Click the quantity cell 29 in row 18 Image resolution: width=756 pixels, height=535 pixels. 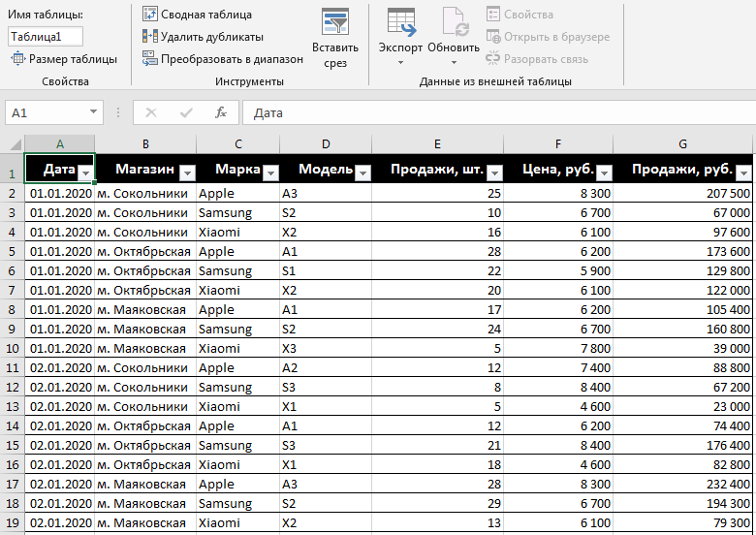click(x=437, y=504)
